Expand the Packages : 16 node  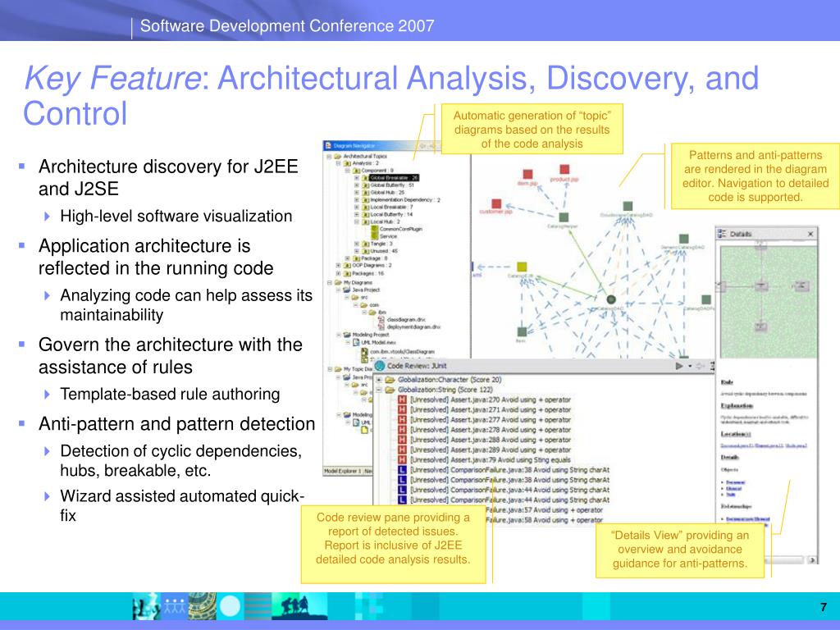(x=338, y=273)
